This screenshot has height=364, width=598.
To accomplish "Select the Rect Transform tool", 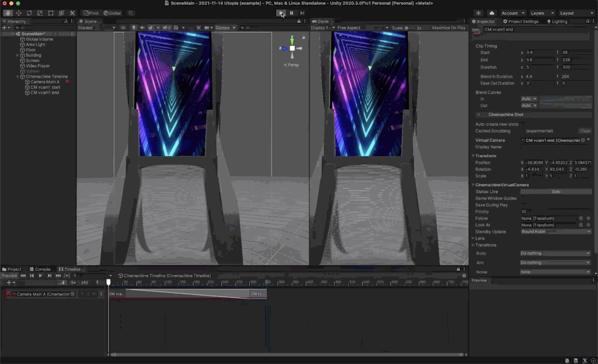I will [x=50, y=13].
